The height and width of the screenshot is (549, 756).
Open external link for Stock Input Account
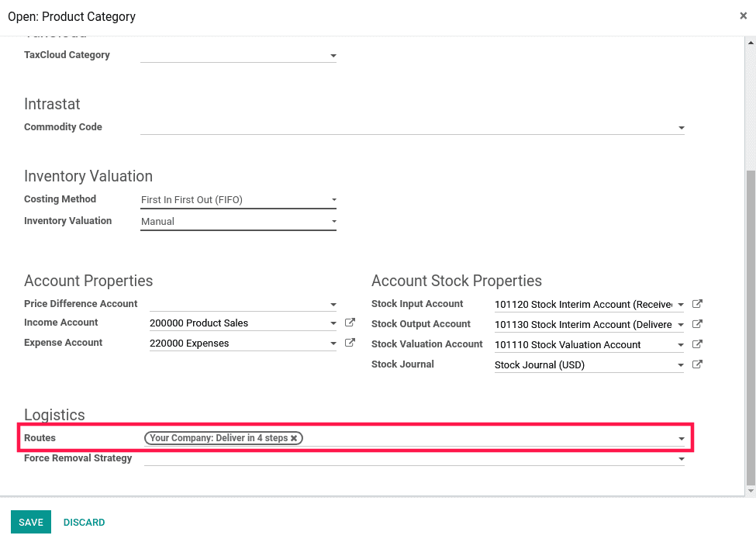coord(697,304)
